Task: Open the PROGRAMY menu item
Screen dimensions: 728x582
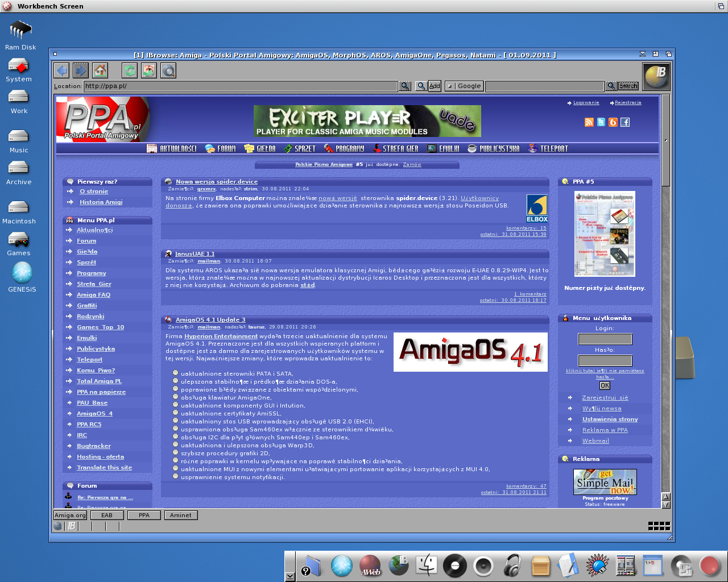Action: [x=344, y=148]
